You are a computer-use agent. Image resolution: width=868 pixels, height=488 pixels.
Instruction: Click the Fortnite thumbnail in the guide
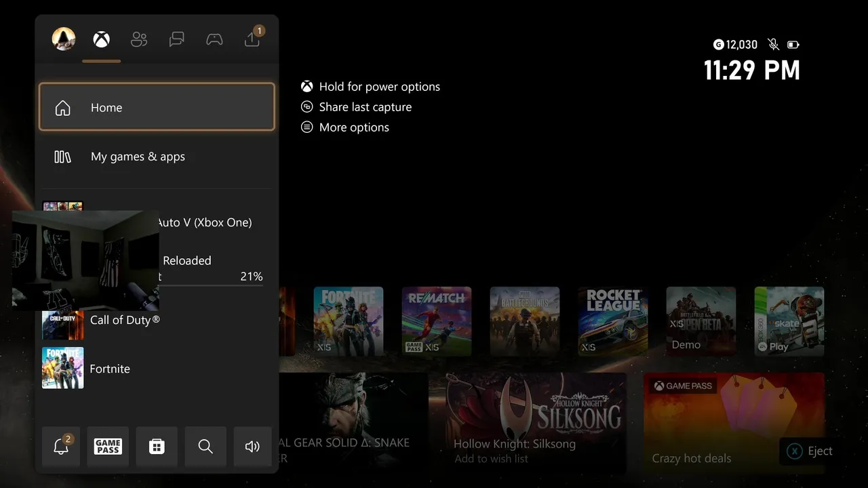coord(63,368)
